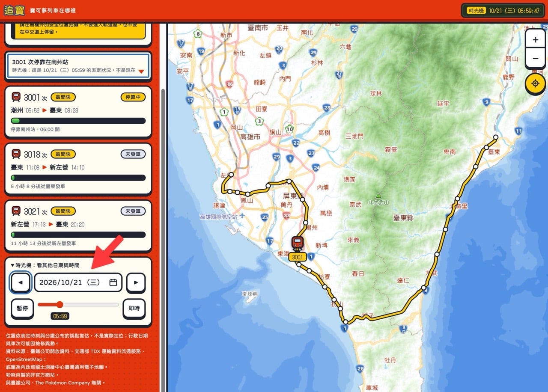The height and width of the screenshot is (392, 548).
Task: Click the 即時 live button
Action: coord(134,308)
